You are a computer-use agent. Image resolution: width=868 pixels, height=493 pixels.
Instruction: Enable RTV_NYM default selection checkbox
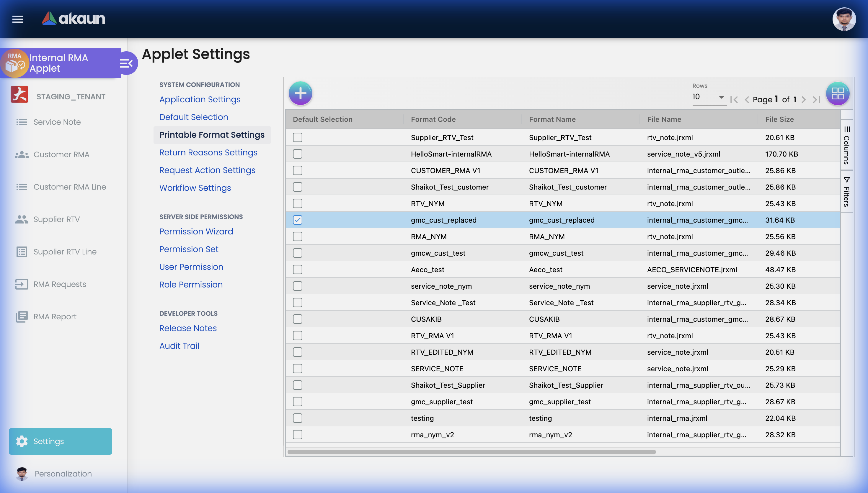coord(297,203)
